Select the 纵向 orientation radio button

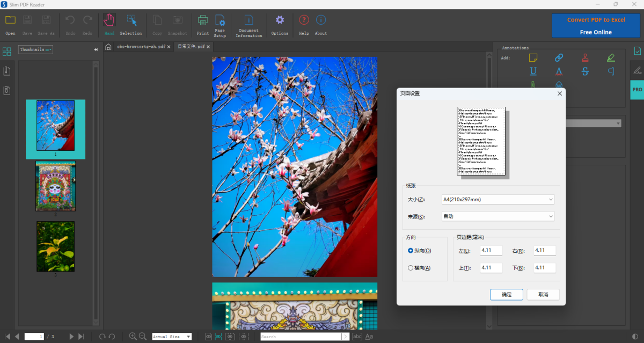tap(411, 250)
